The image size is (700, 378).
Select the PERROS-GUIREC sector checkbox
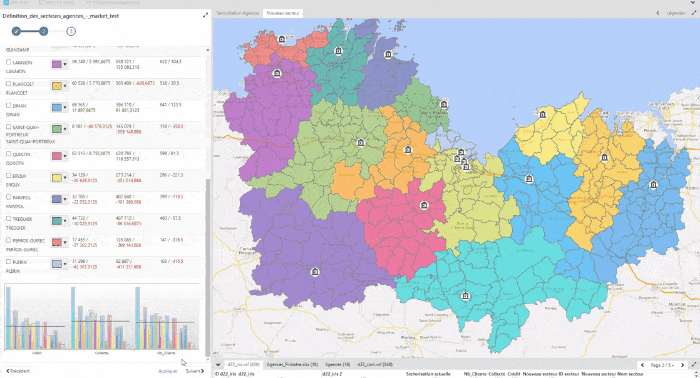point(8,240)
